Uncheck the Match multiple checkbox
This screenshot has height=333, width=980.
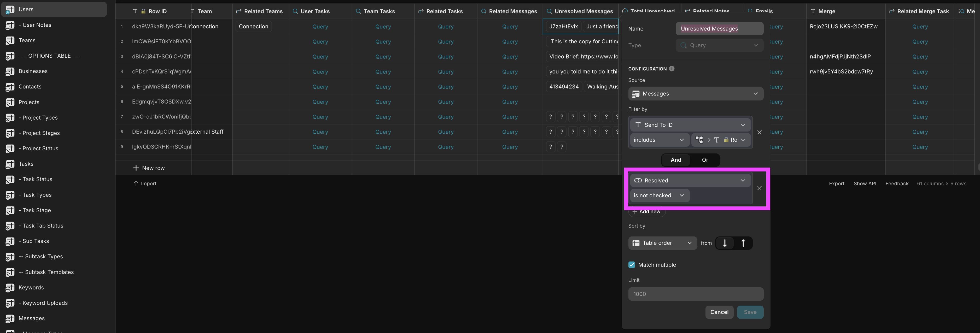click(x=632, y=265)
